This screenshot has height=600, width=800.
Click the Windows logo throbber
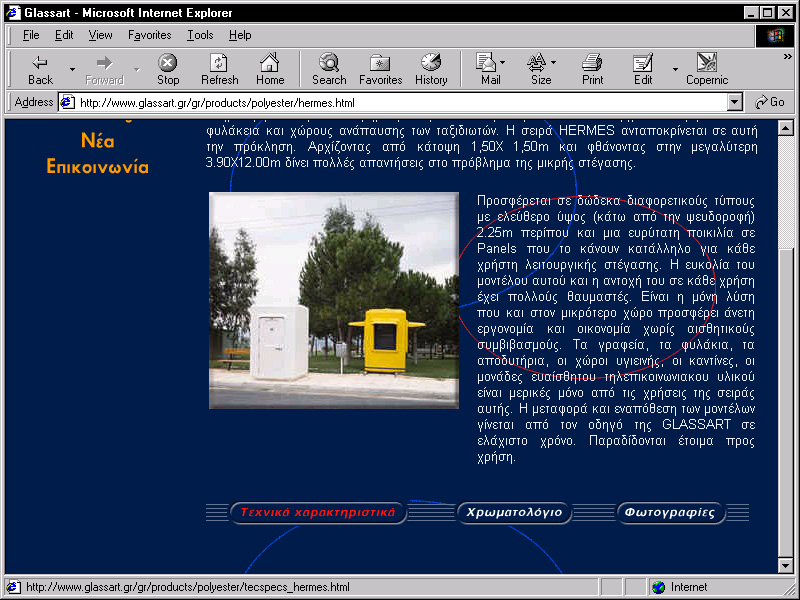774,35
